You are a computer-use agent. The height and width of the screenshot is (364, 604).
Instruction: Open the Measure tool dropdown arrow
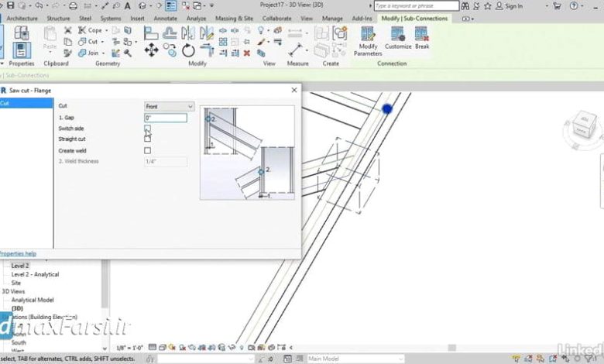[x=307, y=34]
